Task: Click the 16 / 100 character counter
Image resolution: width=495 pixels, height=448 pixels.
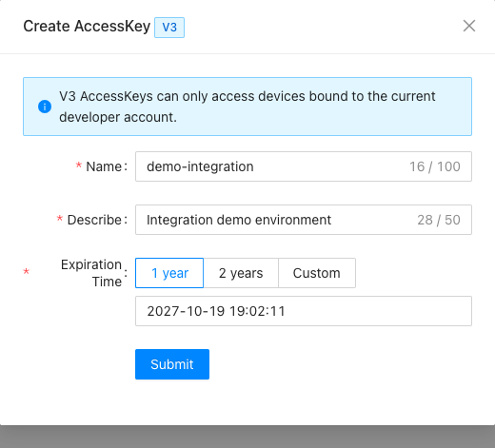Action: [x=435, y=166]
